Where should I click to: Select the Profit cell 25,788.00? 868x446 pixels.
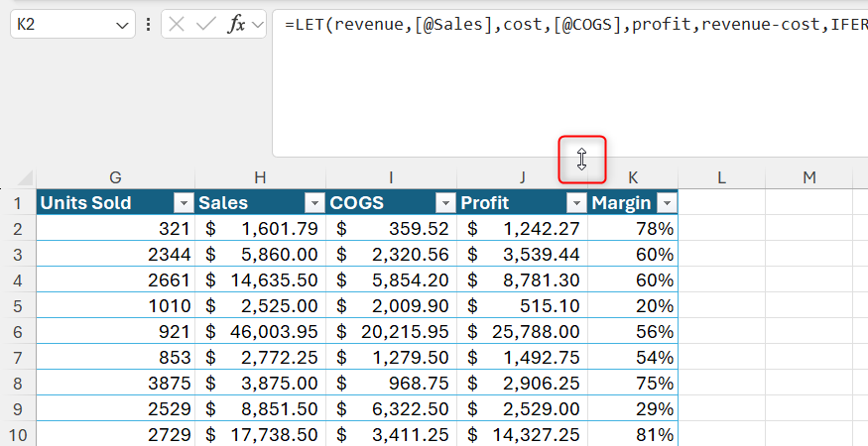click(x=522, y=332)
